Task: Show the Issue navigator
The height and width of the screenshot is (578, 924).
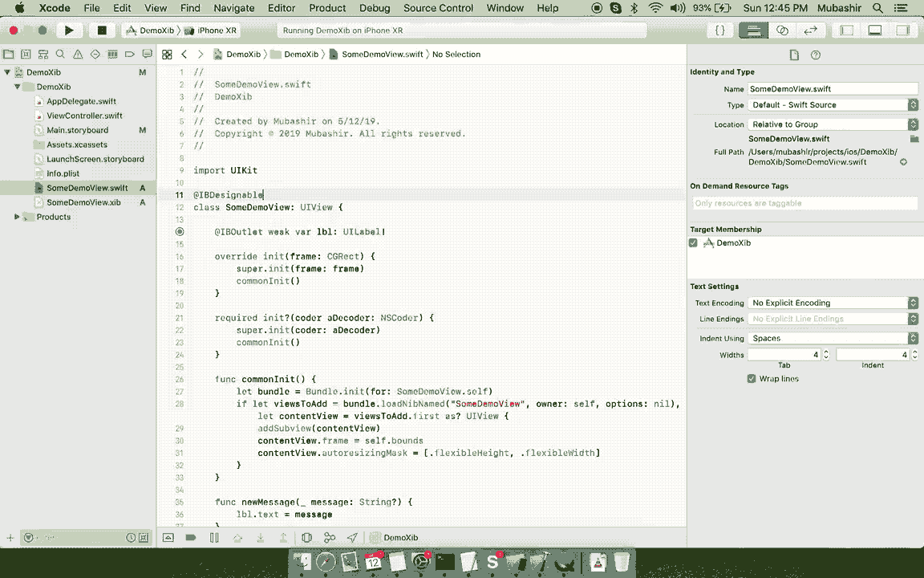Action: (78, 54)
